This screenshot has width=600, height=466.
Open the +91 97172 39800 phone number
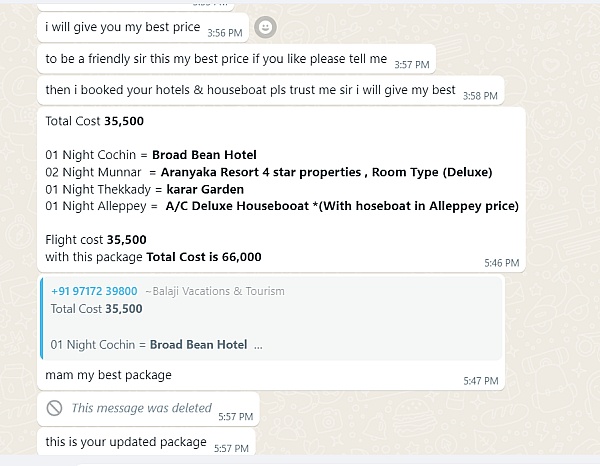(94, 291)
